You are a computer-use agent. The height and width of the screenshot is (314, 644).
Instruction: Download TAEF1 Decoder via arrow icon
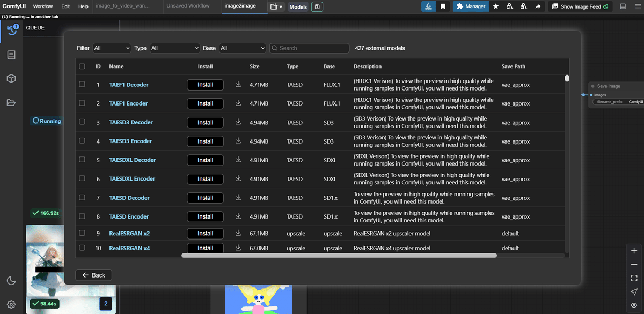tap(238, 84)
